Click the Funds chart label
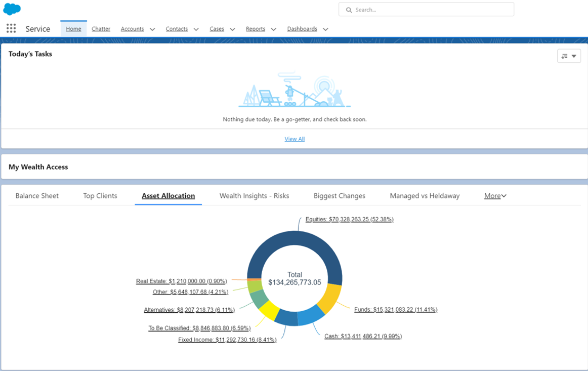 coord(396,309)
